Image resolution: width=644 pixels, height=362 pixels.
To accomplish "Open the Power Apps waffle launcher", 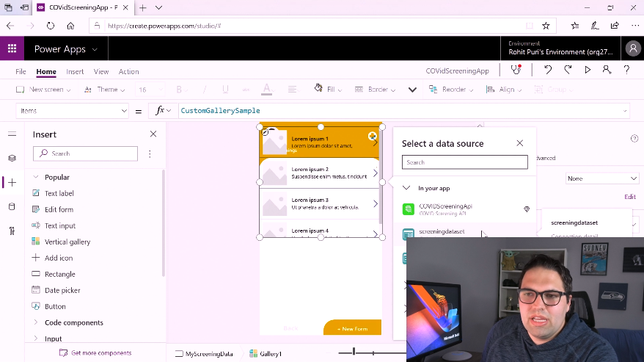I will pyautogui.click(x=12, y=48).
